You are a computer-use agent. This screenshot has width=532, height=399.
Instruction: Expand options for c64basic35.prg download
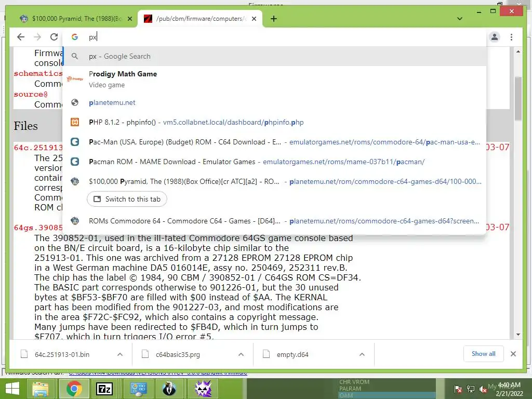(x=241, y=354)
